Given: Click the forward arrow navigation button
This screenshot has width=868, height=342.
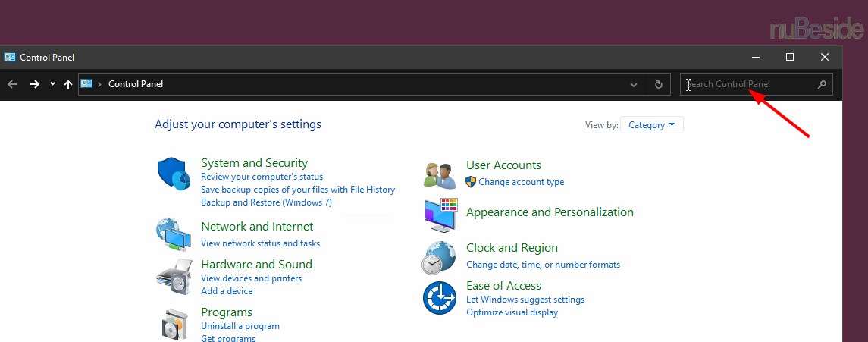Looking at the screenshot, I should pos(34,84).
